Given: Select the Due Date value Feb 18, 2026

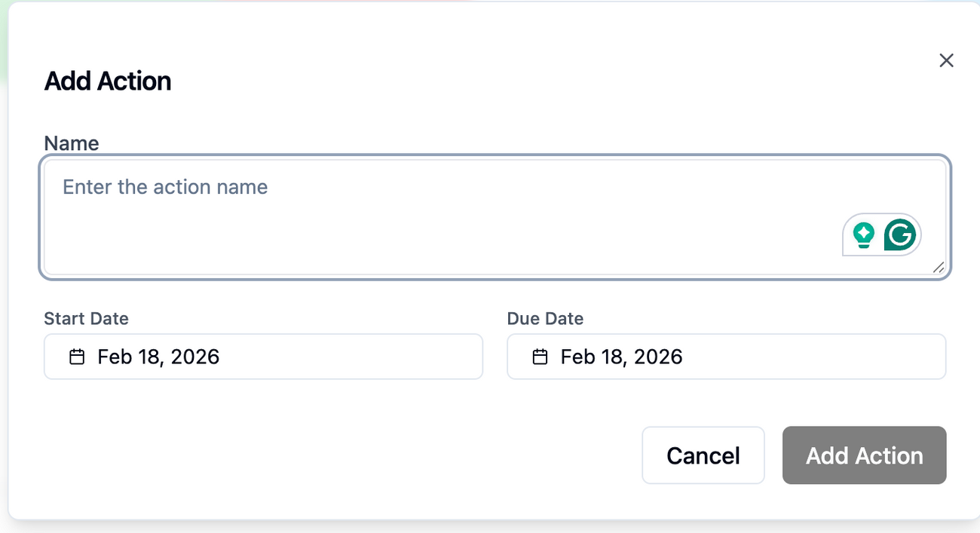Looking at the screenshot, I should [x=621, y=357].
